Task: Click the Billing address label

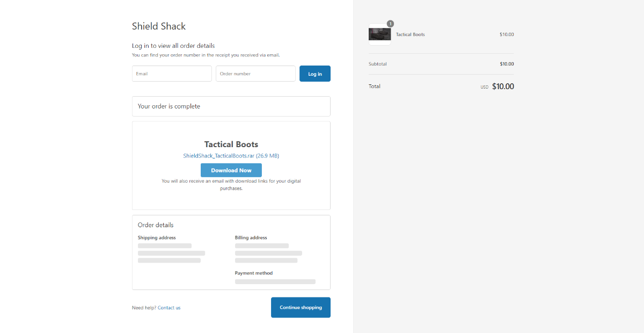Action: click(251, 237)
